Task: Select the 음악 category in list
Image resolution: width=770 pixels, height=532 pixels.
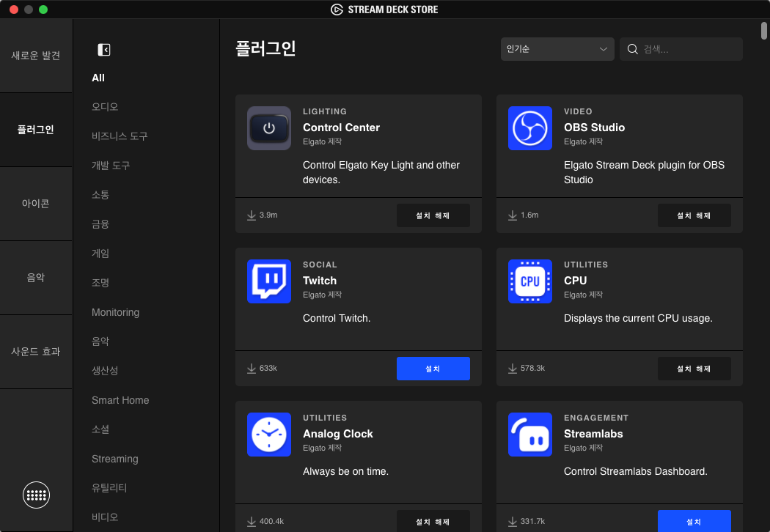Action: (100, 341)
